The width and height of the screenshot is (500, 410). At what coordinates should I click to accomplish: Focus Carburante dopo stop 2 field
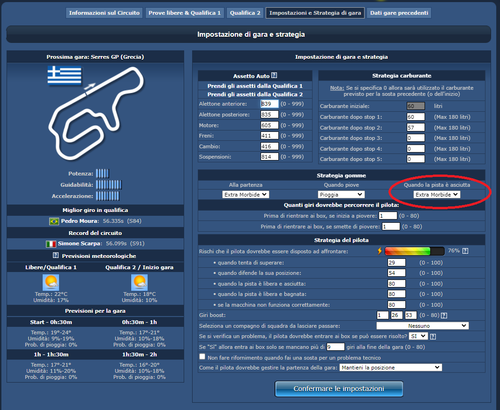416,128
